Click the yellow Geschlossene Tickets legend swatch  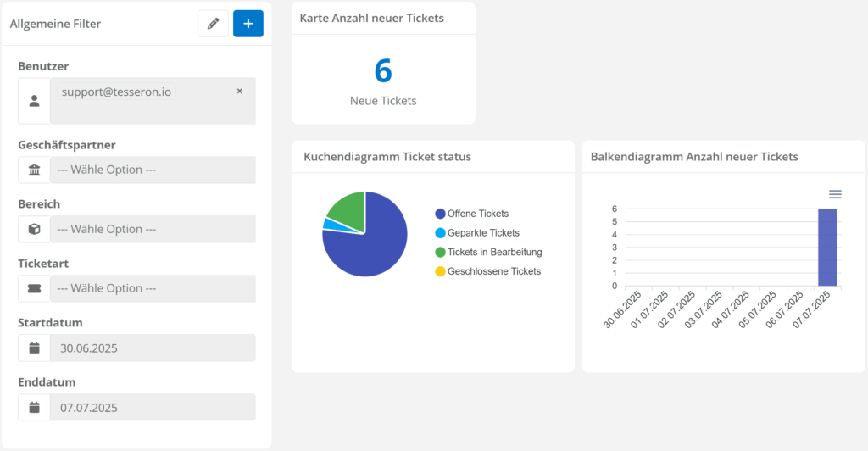(x=440, y=271)
